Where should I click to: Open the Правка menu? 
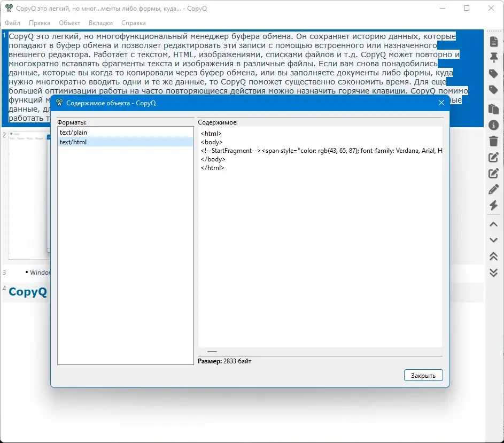pyautogui.click(x=40, y=23)
